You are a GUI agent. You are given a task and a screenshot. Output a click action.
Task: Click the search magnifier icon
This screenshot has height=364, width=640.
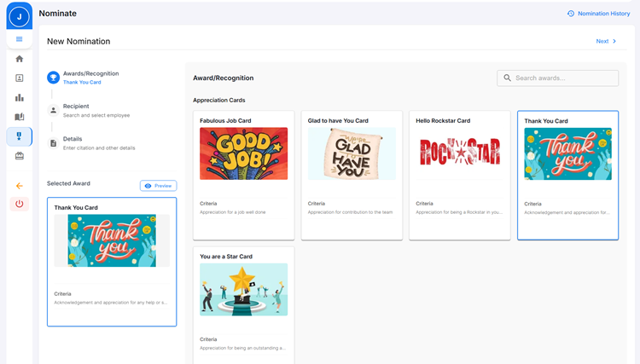[x=507, y=78]
